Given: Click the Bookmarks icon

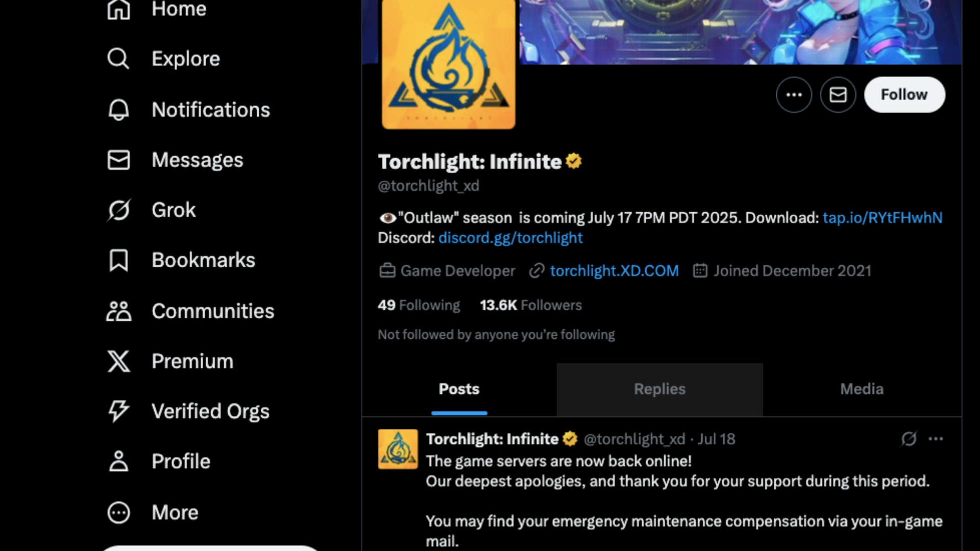Looking at the screenshot, I should pyautogui.click(x=118, y=260).
